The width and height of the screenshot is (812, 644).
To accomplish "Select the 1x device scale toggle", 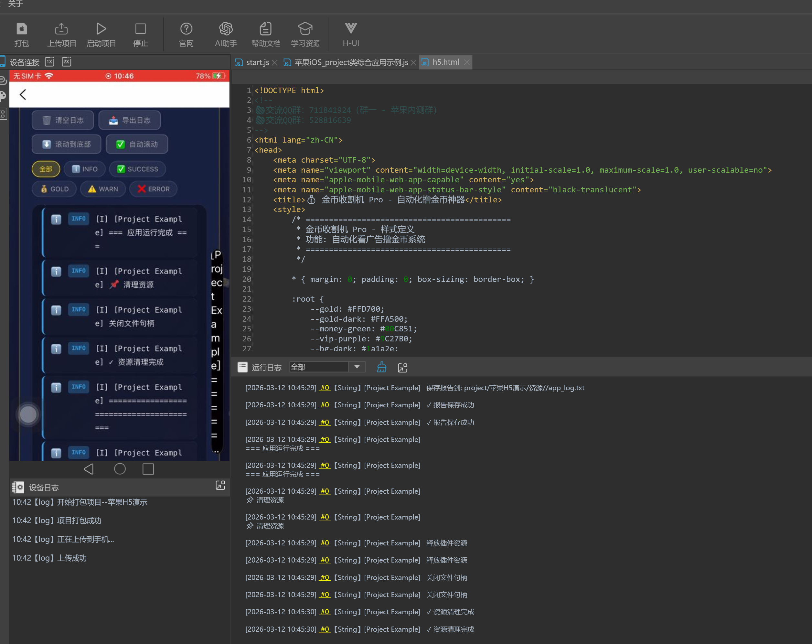I will click(x=50, y=62).
